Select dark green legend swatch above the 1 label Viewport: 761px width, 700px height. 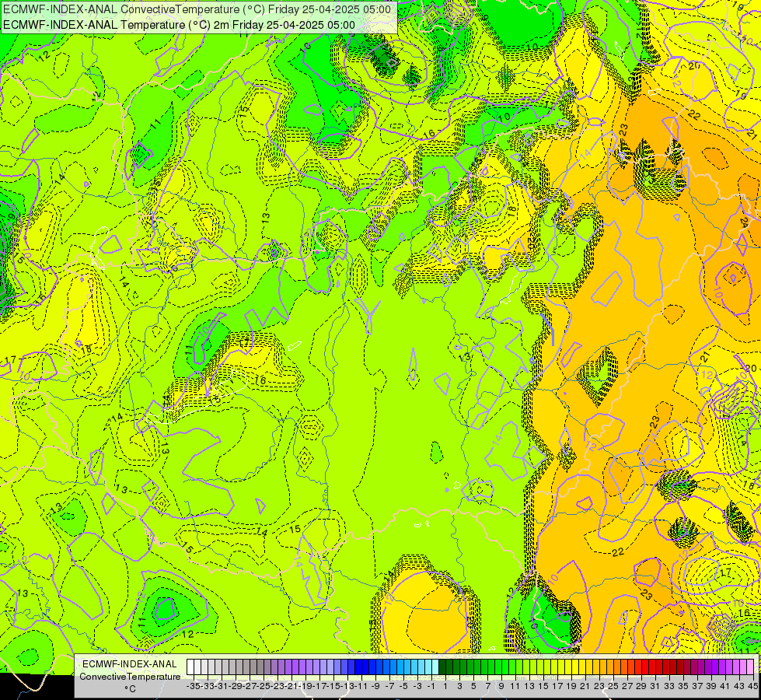[x=442, y=667]
